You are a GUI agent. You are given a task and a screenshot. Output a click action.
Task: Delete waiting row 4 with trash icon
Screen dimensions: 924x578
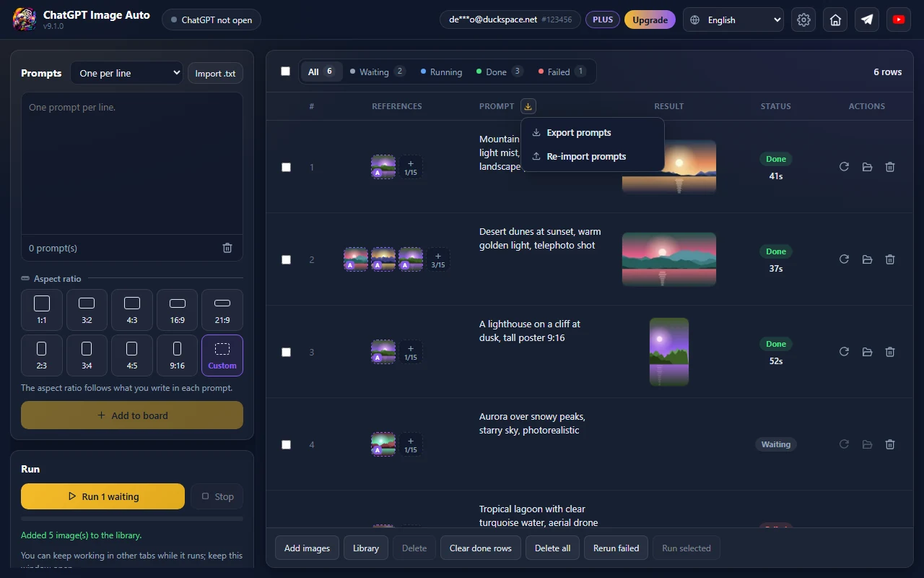pos(890,444)
